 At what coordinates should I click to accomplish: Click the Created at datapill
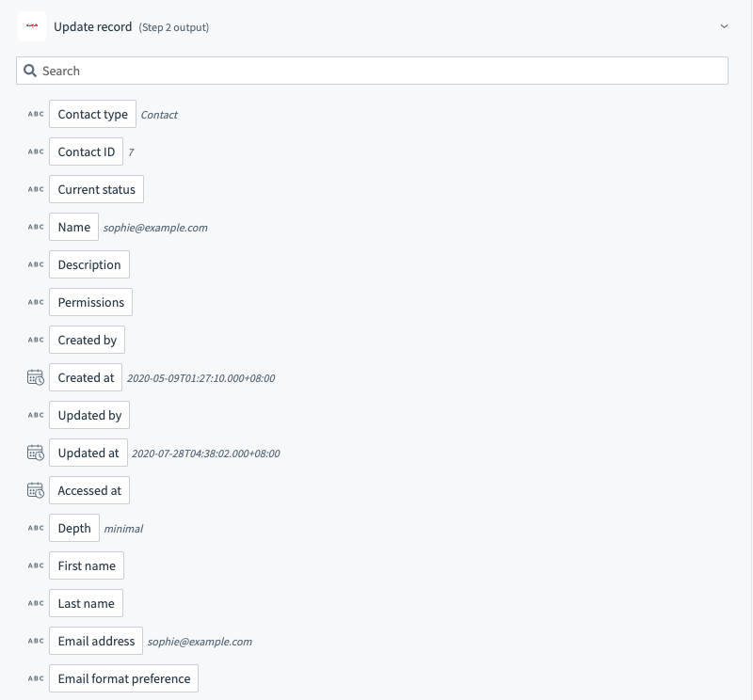coord(85,377)
